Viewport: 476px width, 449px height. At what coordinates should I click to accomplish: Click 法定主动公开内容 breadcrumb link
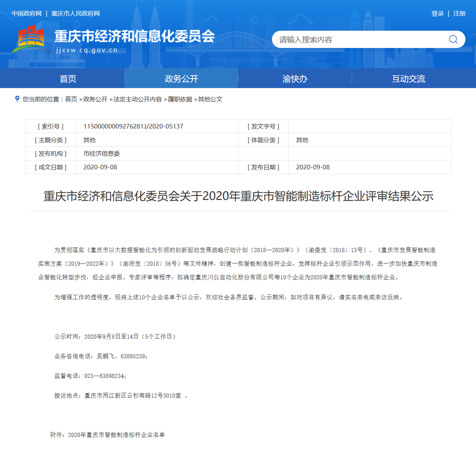[138, 99]
